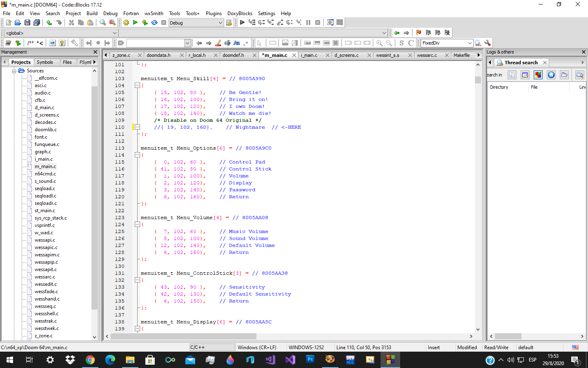Toggle search in target files button
This screenshot has height=368, width=588.
pos(525,75)
